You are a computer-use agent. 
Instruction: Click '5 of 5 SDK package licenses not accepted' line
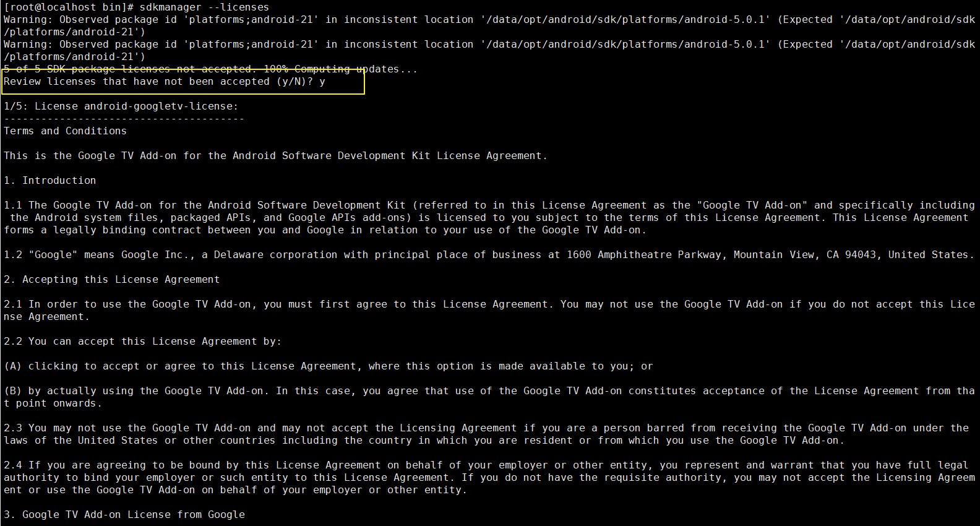[x=211, y=69]
